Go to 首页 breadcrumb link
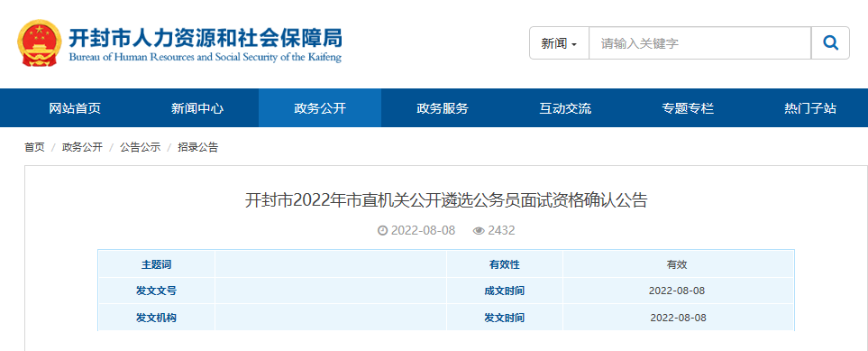 pyautogui.click(x=34, y=147)
